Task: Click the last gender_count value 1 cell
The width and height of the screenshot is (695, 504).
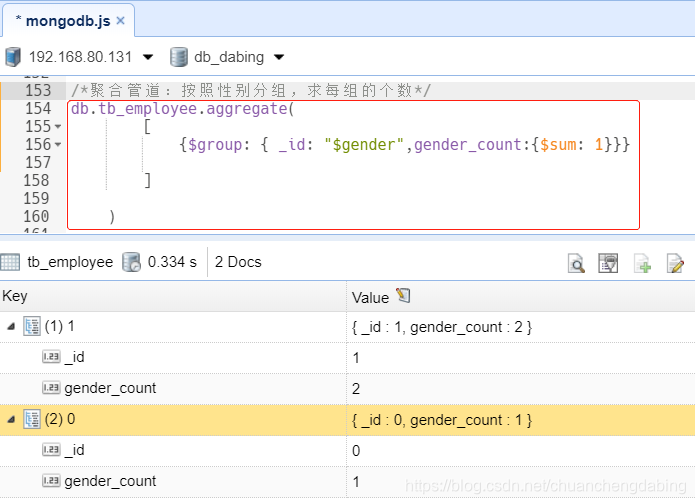Action: point(521,482)
